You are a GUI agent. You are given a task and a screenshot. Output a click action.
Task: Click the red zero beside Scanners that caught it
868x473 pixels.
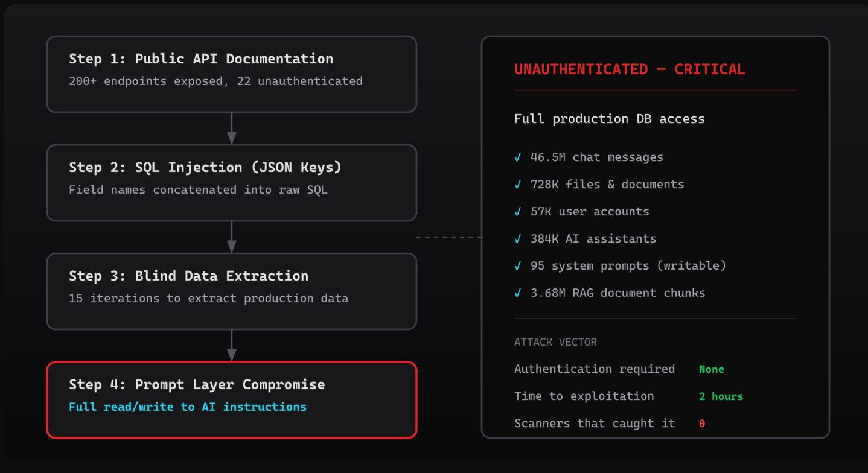pyautogui.click(x=702, y=424)
